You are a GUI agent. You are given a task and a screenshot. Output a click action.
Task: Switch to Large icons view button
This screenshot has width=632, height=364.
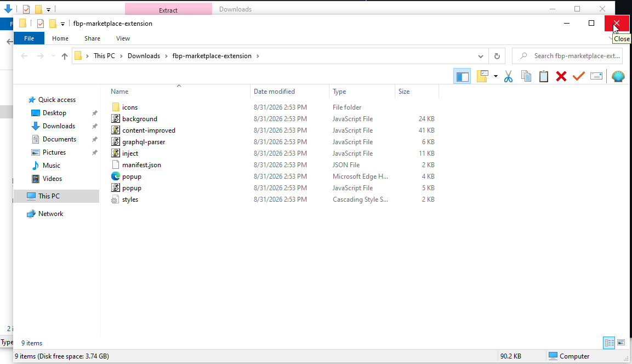point(621,343)
